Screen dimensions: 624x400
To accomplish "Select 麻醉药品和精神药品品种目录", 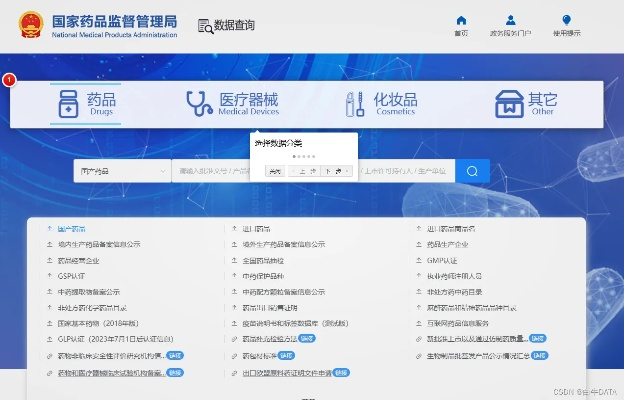I will coord(472,308).
